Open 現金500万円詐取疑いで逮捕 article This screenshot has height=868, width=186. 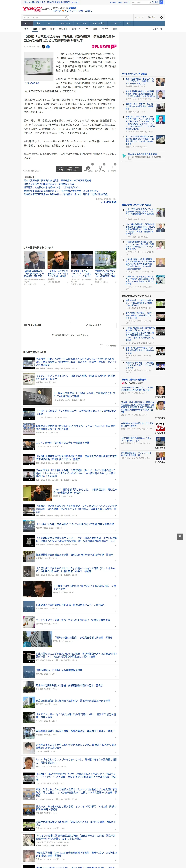pyautogui.click(x=69, y=685)
